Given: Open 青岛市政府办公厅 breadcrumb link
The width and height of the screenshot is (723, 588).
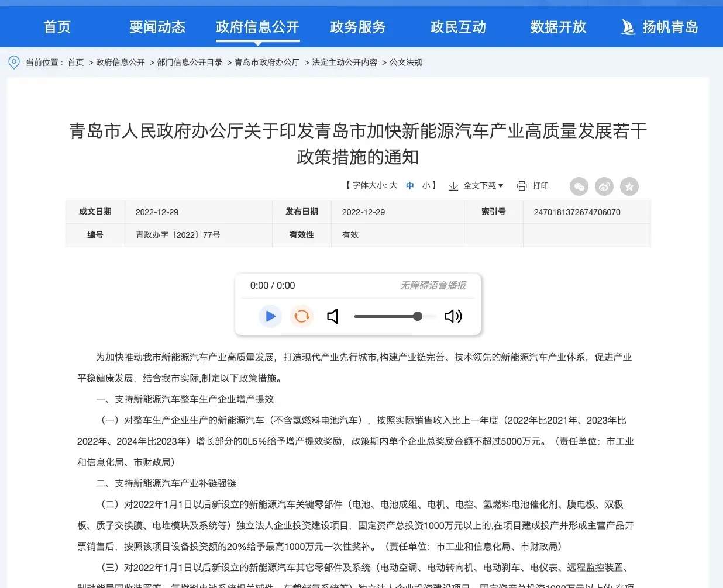Looking at the screenshot, I should [x=267, y=63].
